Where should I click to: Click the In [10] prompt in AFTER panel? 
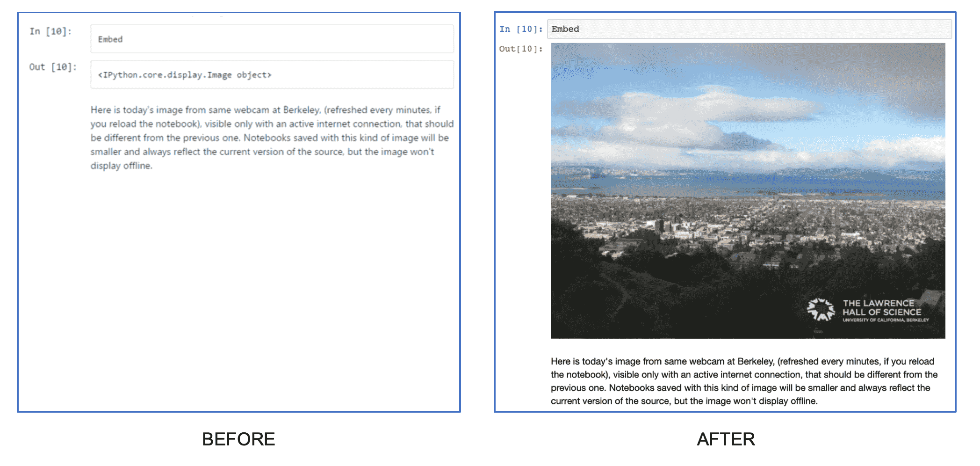pos(520,29)
